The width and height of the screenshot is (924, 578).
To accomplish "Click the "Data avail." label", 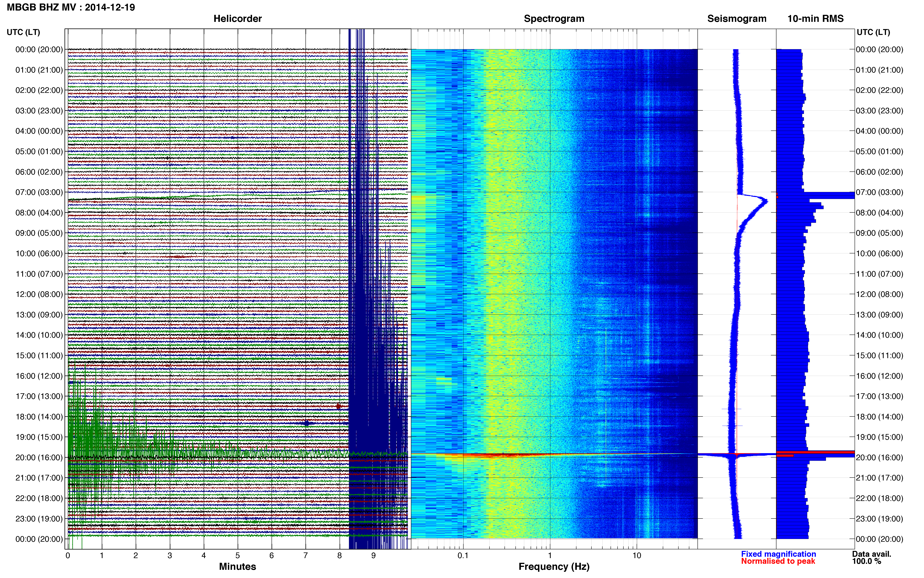I will pyautogui.click(x=871, y=554).
